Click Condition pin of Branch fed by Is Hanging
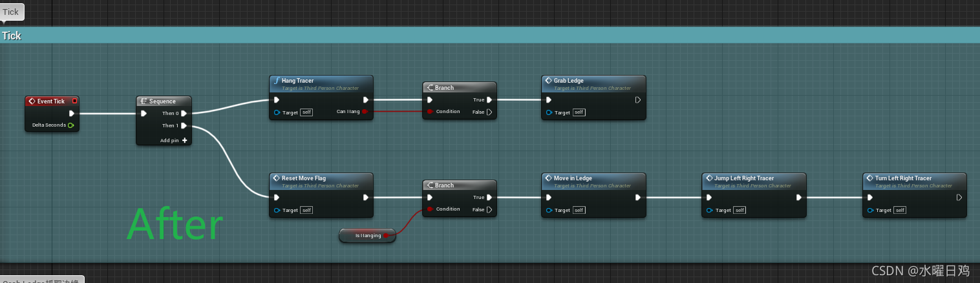The width and height of the screenshot is (980, 283). point(430,209)
